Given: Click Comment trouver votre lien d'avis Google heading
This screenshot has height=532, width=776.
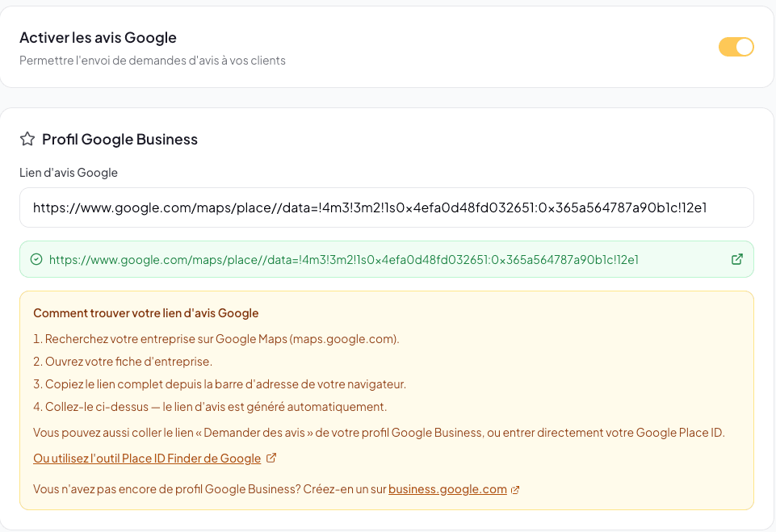Looking at the screenshot, I should 146,313.
